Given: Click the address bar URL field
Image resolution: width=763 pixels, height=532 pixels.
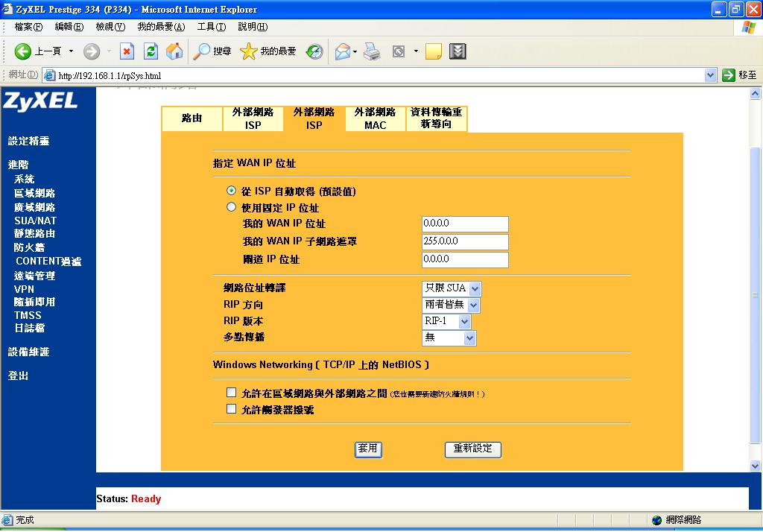Looking at the screenshot, I should tap(380, 75).
